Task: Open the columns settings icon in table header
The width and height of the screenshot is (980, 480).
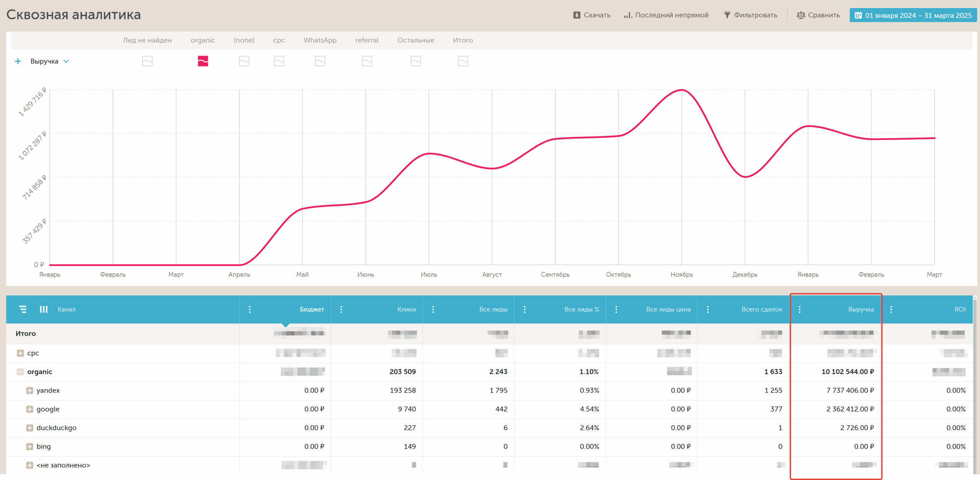Action: 44,309
